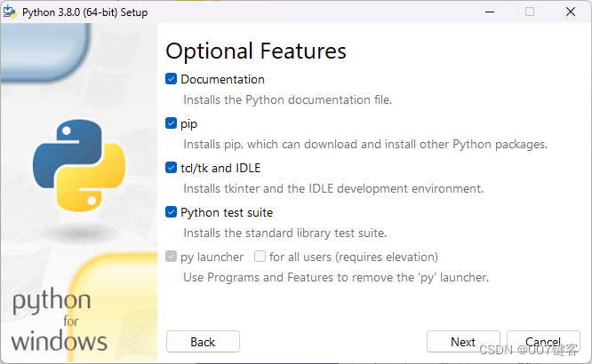Click the Back button
Viewport: 592px width, 364px height.
tap(203, 342)
